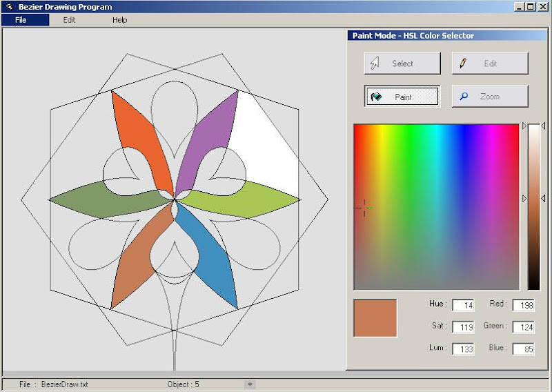Image resolution: width=552 pixels, height=392 pixels.
Task: Open the Help menu
Action: (x=120, y=20)
